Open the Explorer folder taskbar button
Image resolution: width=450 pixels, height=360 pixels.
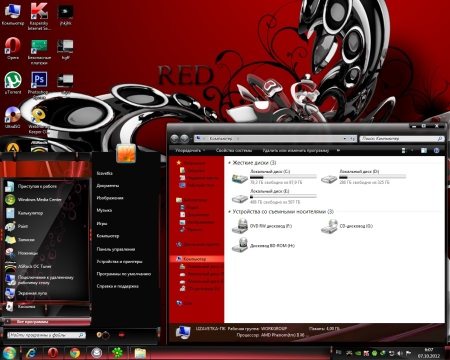click(140, 353)
